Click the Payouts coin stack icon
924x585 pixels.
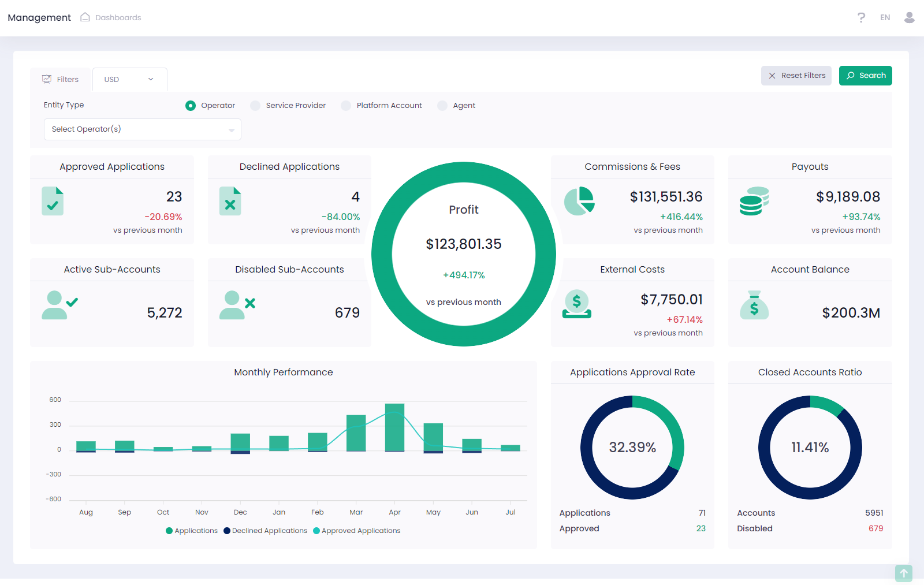[754, 201]
